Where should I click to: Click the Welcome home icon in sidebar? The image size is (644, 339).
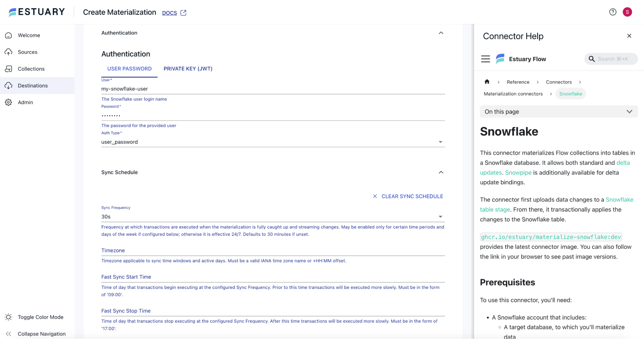(x=9, y=35)
